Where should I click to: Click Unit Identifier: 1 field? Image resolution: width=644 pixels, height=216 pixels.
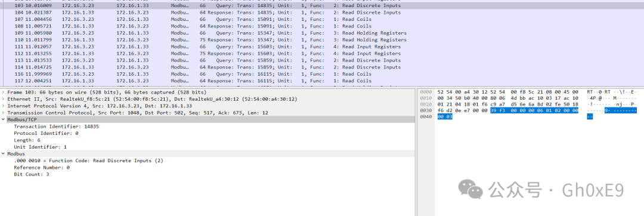tap(41, 147)
